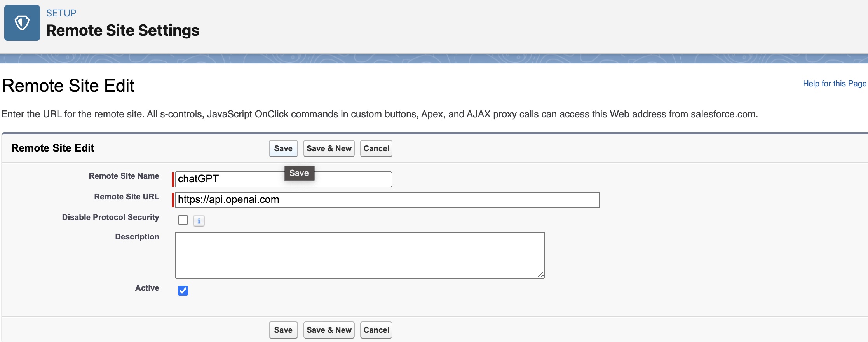
Task: Click the top Save & New button
Action: point(329,148)
